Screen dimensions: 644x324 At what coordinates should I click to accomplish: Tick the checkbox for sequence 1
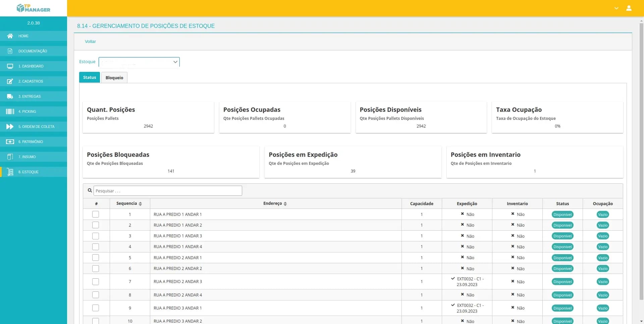coord(96,214)
